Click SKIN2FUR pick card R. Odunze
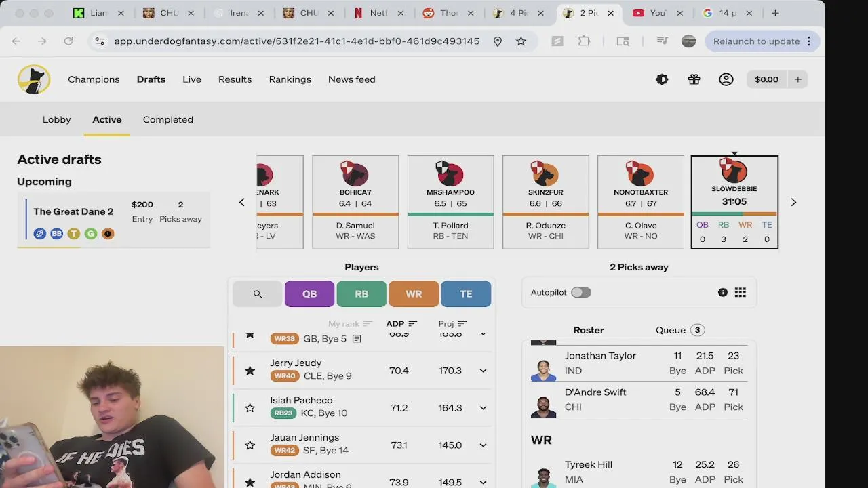868x488 pixels. click(x=546, y=202)
